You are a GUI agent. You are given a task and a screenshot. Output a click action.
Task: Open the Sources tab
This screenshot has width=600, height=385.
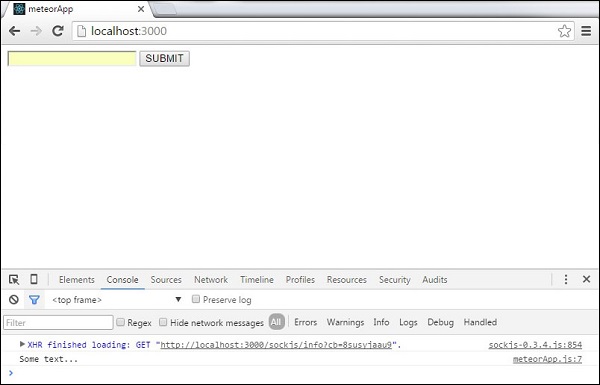click(x=166, y=280)
